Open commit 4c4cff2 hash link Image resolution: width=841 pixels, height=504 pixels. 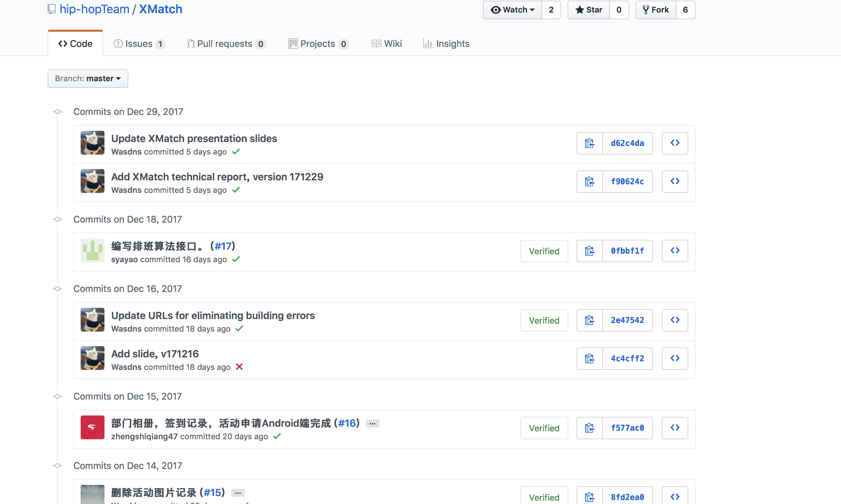(x=627, y=359)
